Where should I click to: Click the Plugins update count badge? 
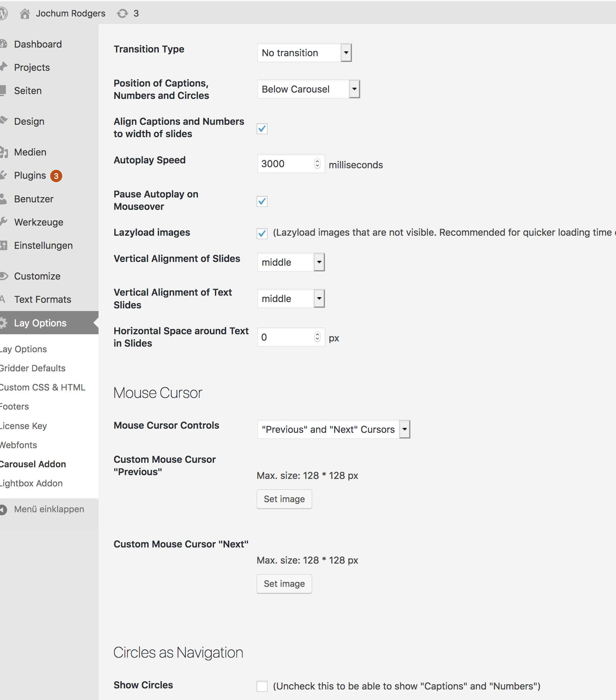(x=56, y=176)
